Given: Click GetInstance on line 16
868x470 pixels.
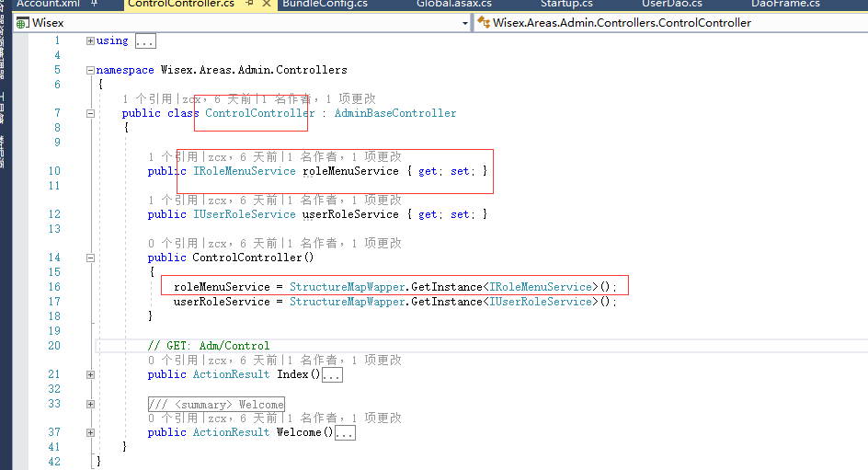Looking at the screenshot, I should tap(447, 287).
